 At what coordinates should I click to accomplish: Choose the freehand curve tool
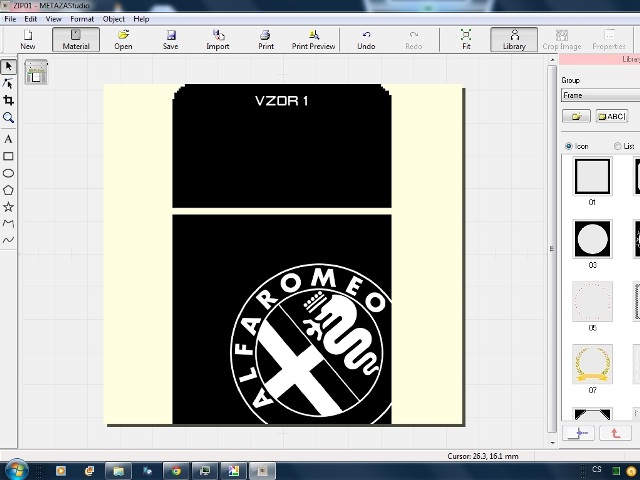[8, 240]
